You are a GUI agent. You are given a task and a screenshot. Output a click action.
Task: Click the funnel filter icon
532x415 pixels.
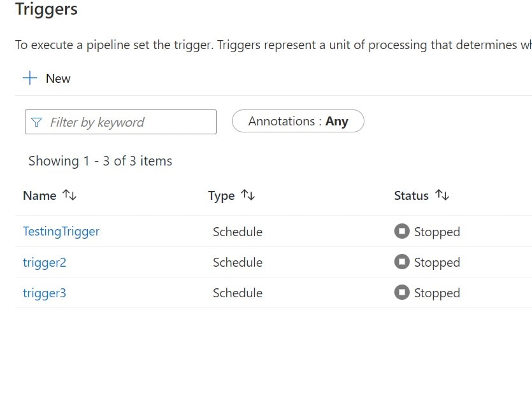[36, 122]
